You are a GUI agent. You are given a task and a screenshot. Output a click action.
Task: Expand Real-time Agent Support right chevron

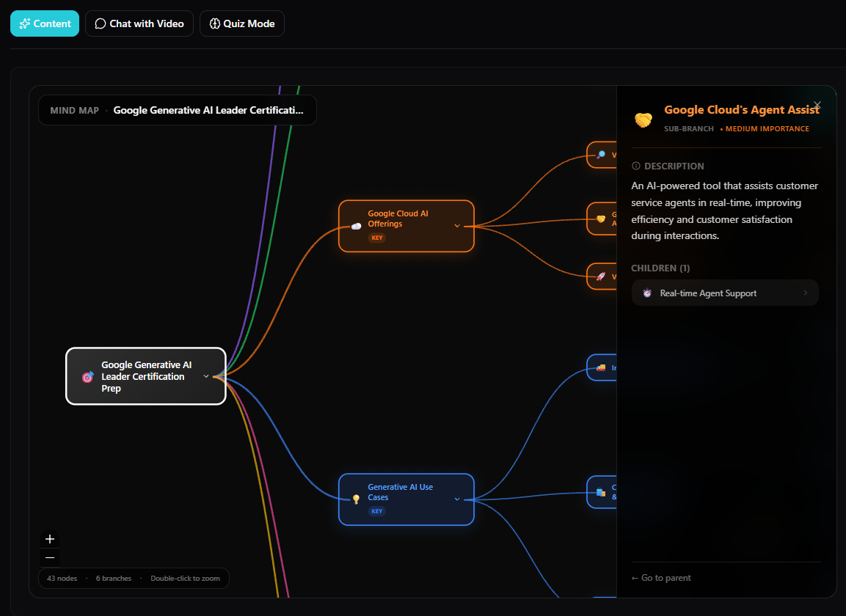click(806, 293)
